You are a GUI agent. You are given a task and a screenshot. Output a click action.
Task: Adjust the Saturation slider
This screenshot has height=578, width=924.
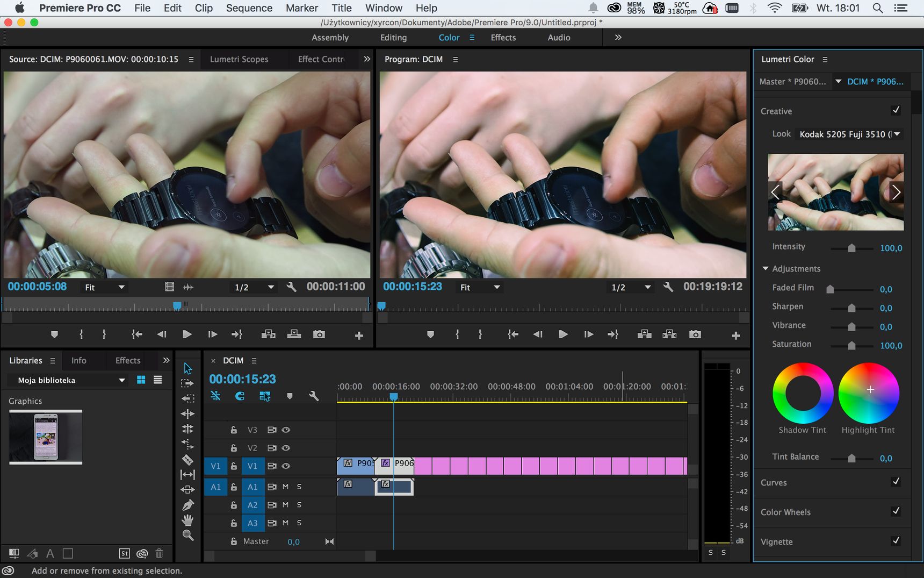coord(851,345)
